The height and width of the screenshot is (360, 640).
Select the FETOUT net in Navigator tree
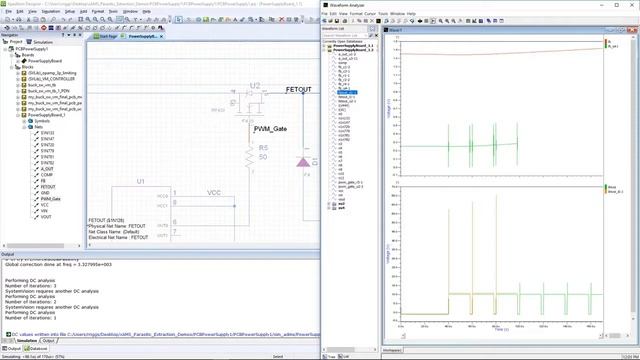click(x=48, y=187)
